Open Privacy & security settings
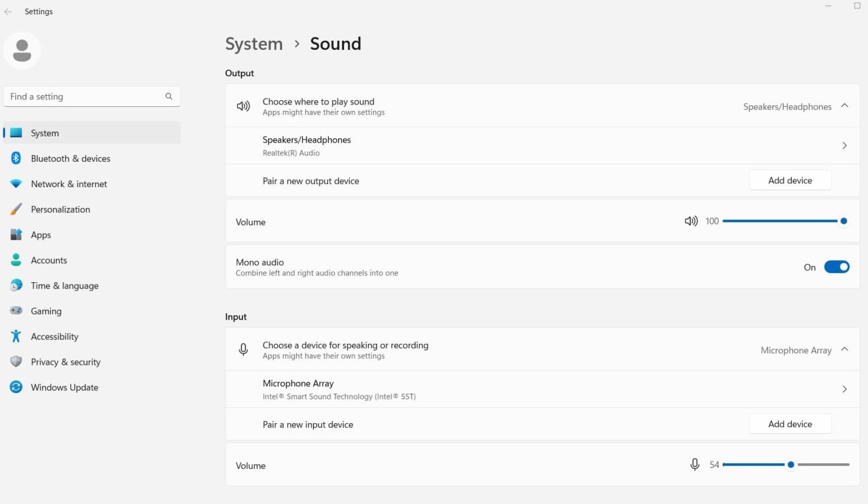This screenshot has height=504, width=868. pyautogui.click(x=66, y=361)
